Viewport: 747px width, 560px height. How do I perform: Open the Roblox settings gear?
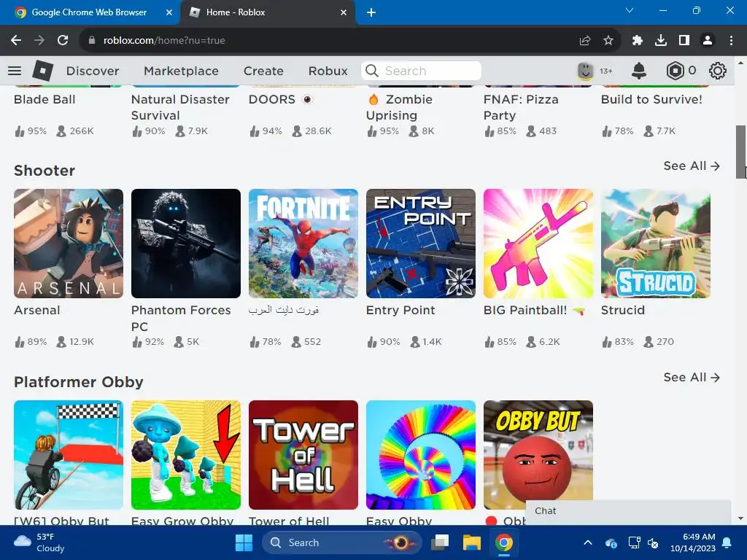(x=718, y=71)
